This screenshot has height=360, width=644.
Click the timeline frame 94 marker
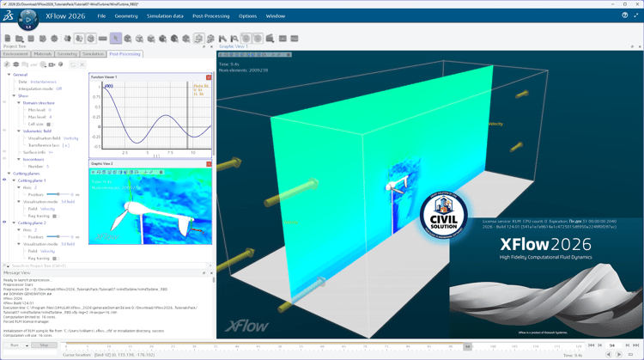pyautogui.click(x=467, y=347)
